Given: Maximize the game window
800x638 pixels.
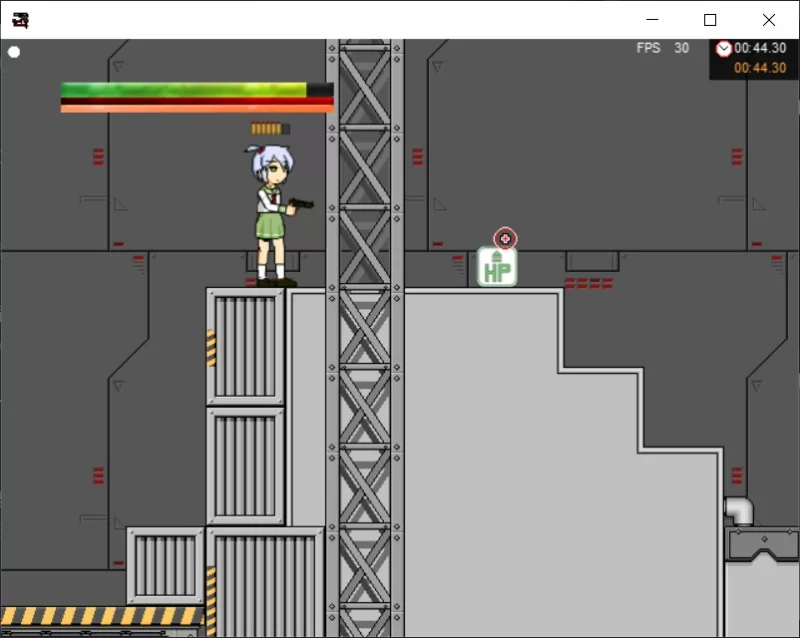Looking at the screenshot, I should [710, 20].
